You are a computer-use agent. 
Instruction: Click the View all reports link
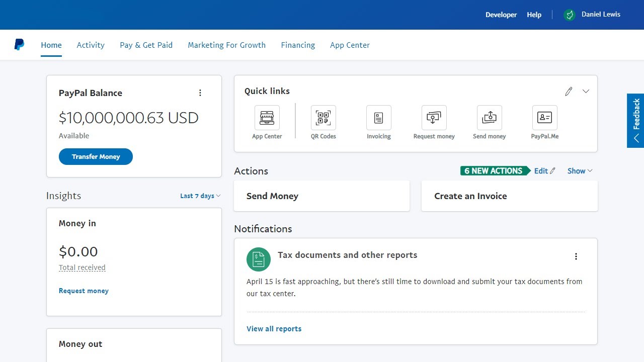click(x=274, y=329)
